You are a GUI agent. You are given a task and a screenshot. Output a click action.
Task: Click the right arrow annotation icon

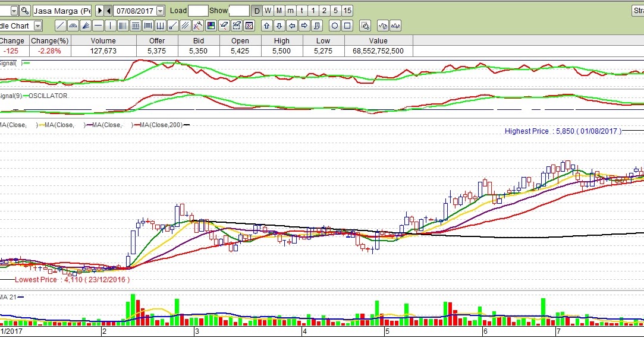point(304,26)
